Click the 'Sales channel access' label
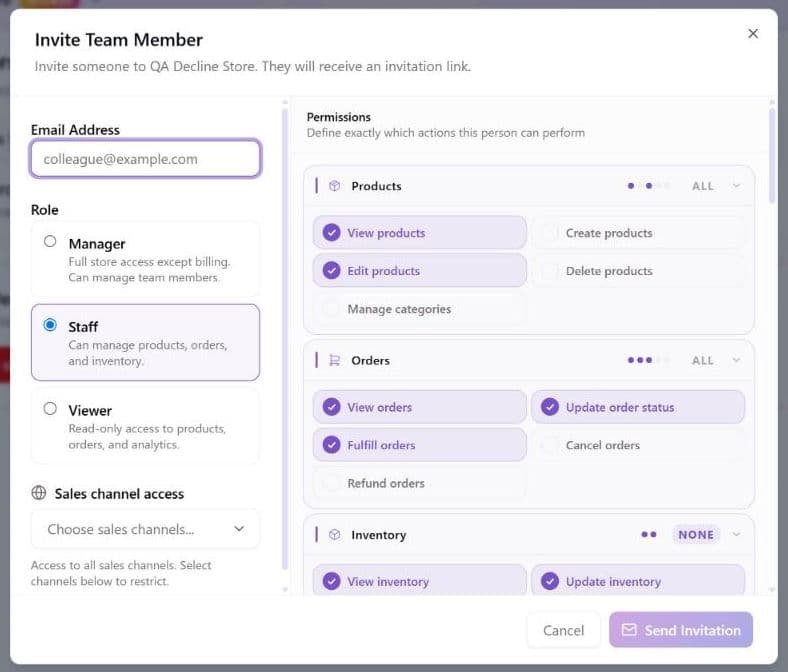Viewport: 788px width, 672px height. point(119,494)
